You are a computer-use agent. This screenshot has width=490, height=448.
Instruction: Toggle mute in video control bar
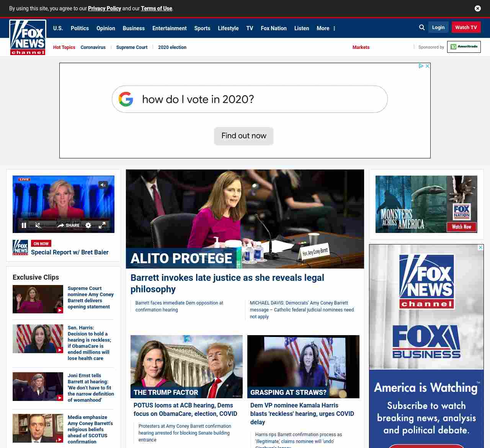38,225
